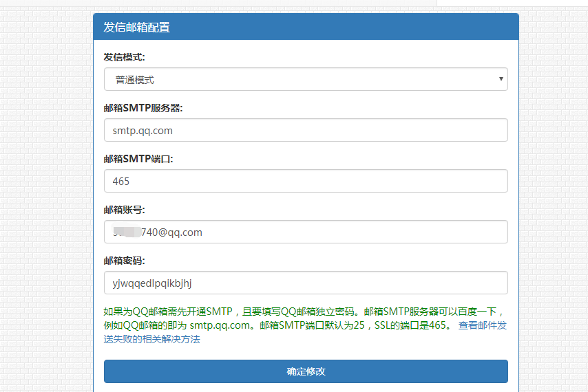Click the SMTP port field showing 465
This screenshot has height=392, width=588.
pos(306,181)
